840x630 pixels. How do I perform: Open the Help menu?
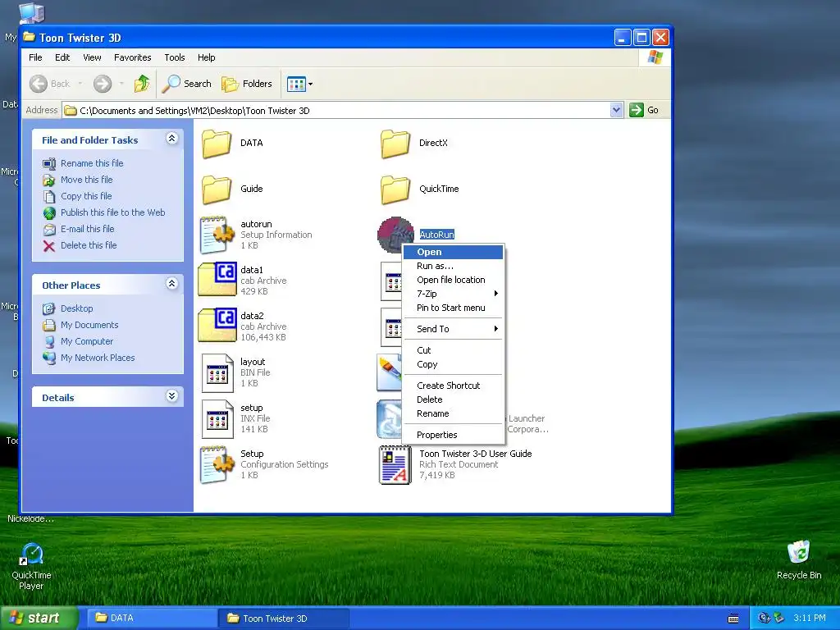206,57
